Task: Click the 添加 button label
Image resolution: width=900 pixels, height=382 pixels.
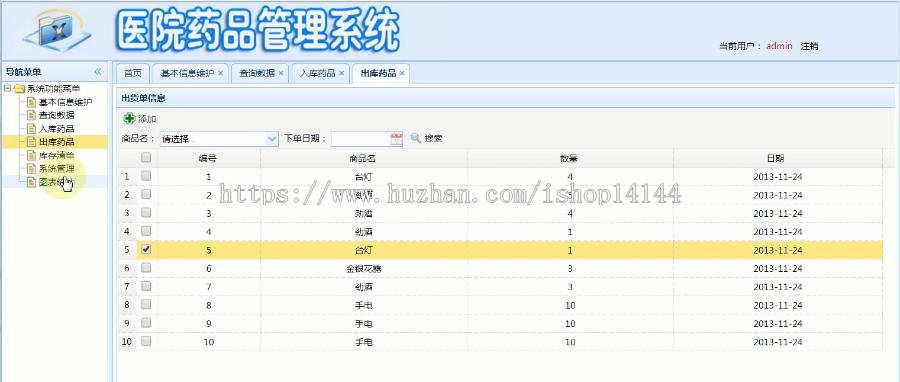Action: coord(147,119)
